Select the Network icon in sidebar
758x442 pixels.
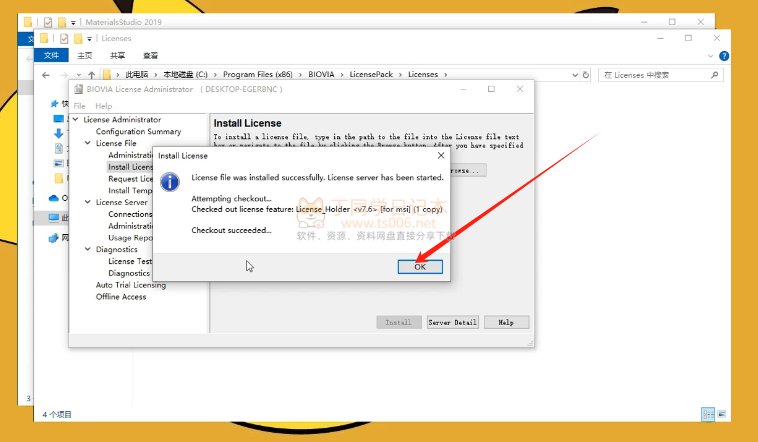[x=54, y=238]
